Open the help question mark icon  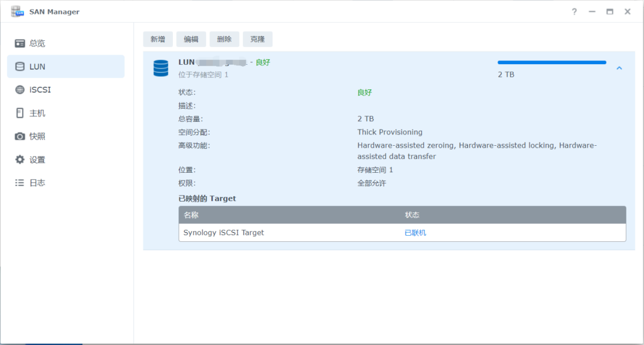coord(574,11)
